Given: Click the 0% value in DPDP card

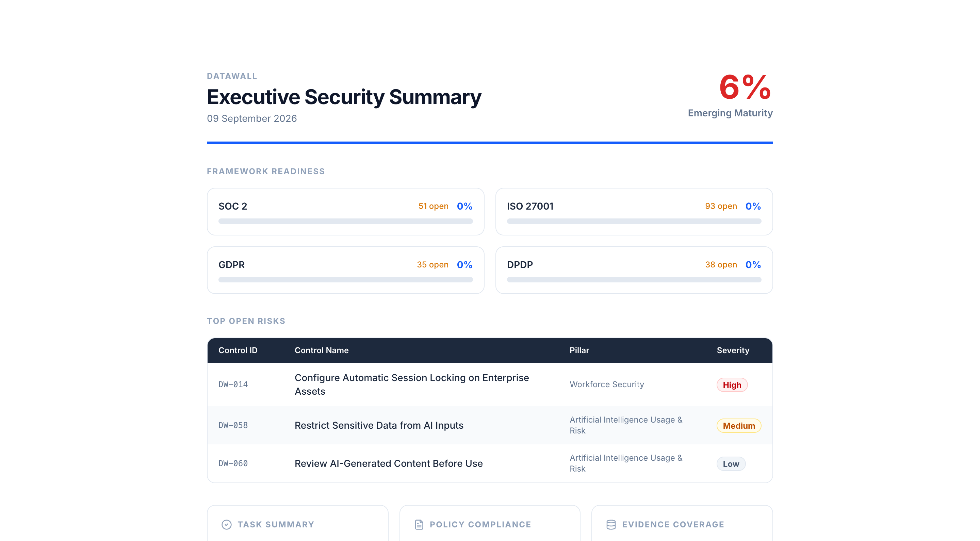Looking at the screenshot, I should (753, 265).
